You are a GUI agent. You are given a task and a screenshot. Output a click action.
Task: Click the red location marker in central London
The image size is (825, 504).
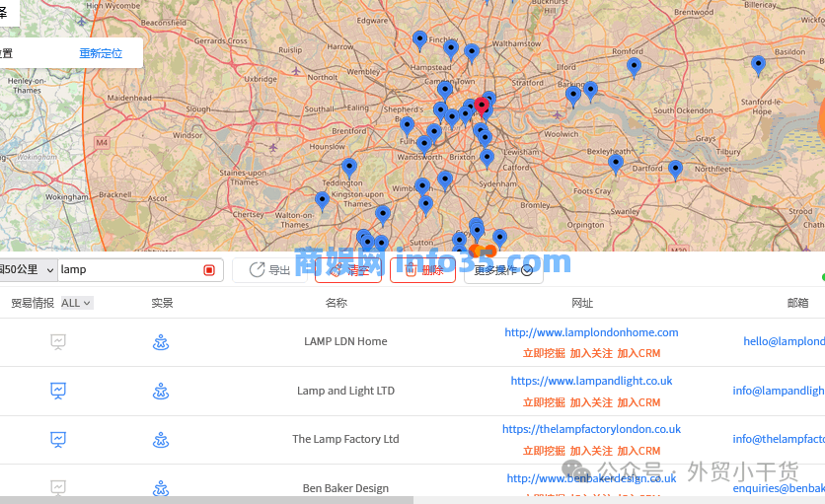(482, 107)
